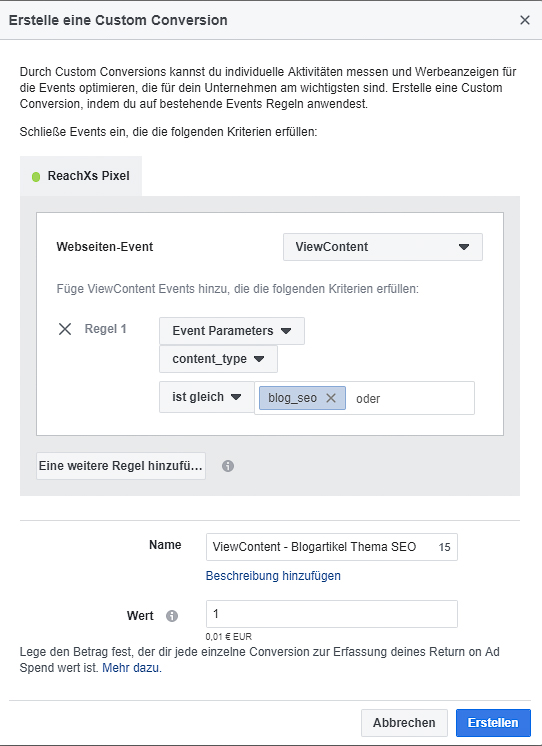
Task: Click the Name input field
Action: pos(332,547)
